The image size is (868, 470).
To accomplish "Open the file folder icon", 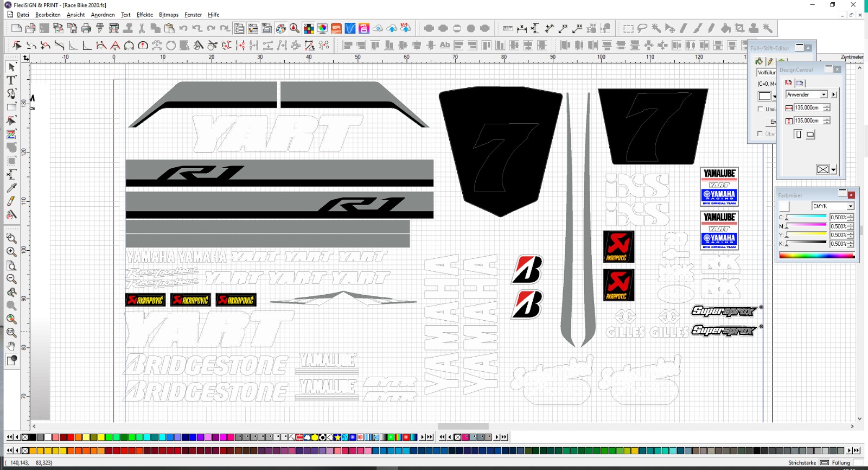I will click(30, 28).
